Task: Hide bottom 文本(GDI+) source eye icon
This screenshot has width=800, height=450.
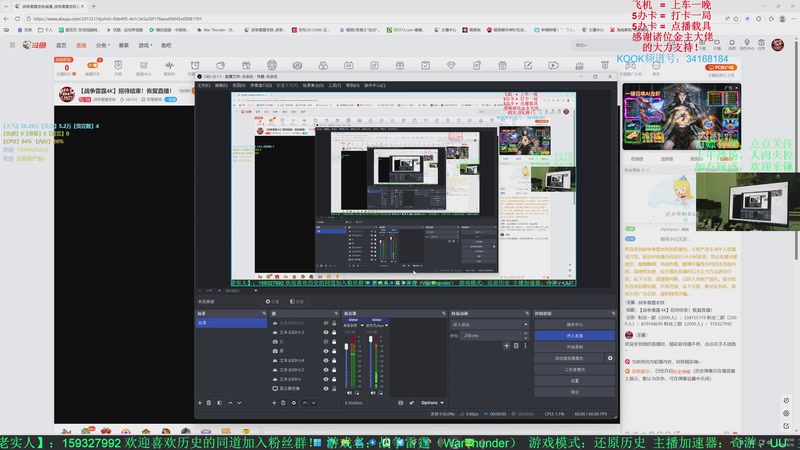Action: (326, 379)
